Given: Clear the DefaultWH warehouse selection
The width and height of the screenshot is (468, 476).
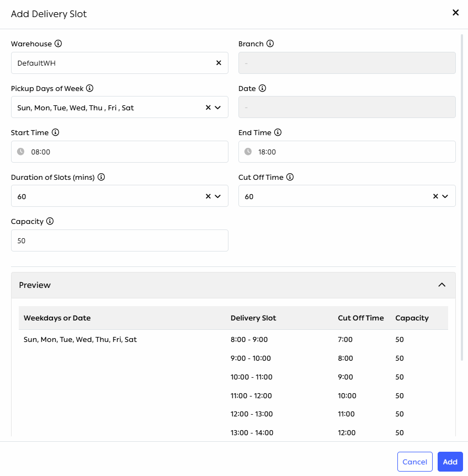Looking at the screenshot, I should (x=219, y=63).
